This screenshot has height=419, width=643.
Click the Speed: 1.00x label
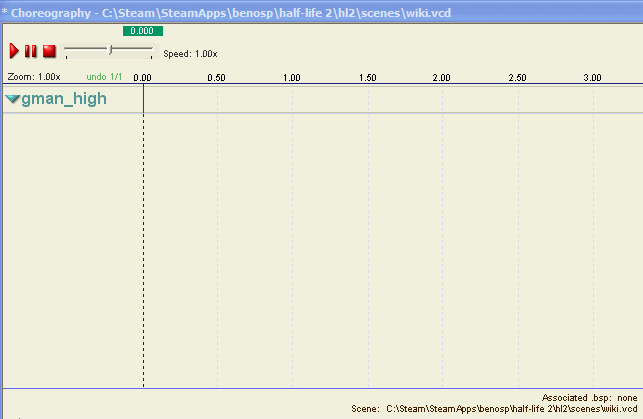click(x=190, y=54)
